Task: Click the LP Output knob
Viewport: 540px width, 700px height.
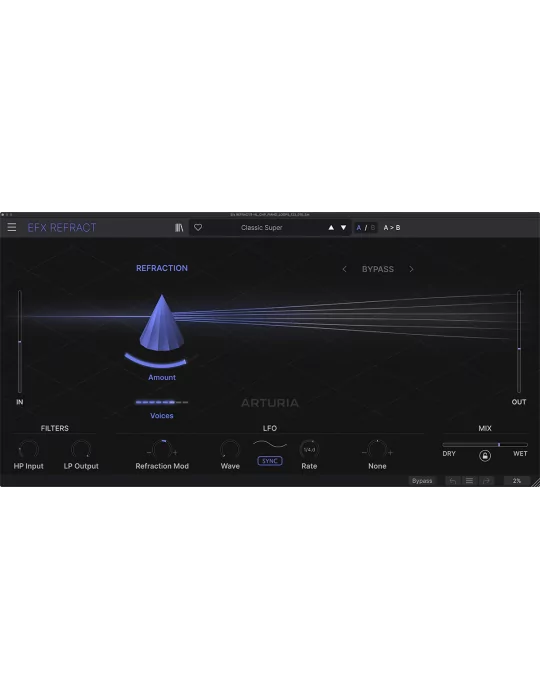Action: (81, 450)
